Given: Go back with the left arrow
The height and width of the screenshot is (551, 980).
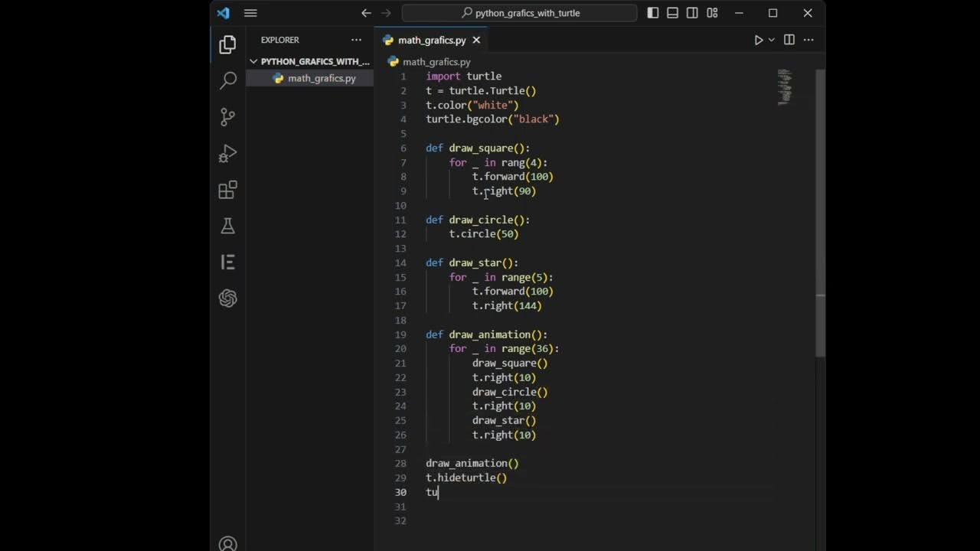Looking at the screenshot, I should [x=366, y=13].
